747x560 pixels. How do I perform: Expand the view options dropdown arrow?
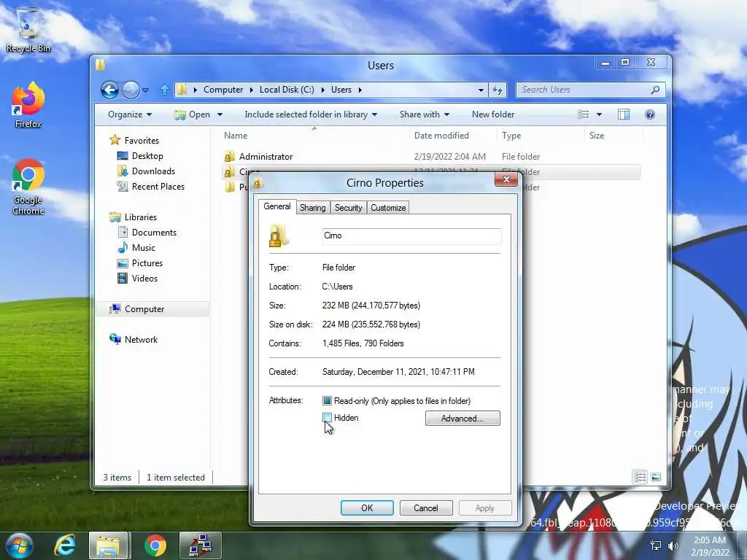[600, 114]
